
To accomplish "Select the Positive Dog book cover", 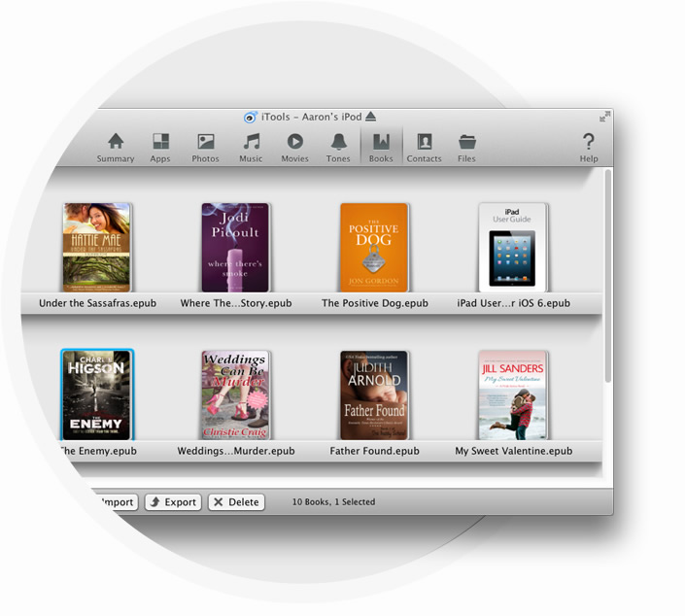I will coord(374,248).
